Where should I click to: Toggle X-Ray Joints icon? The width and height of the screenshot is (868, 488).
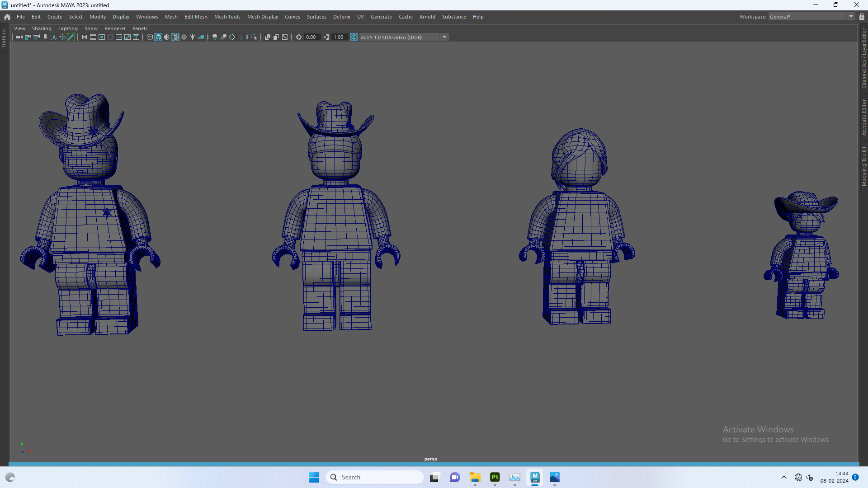click(285, 37)
